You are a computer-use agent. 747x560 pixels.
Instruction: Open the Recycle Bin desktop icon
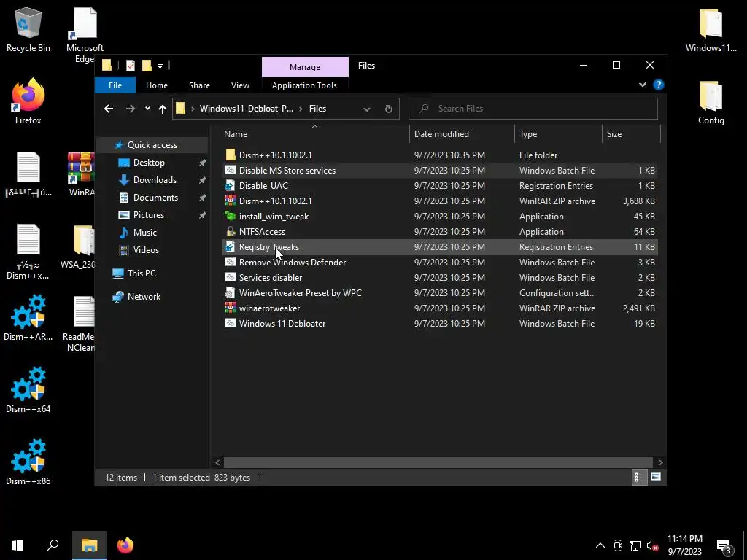[x=28, y=29]
